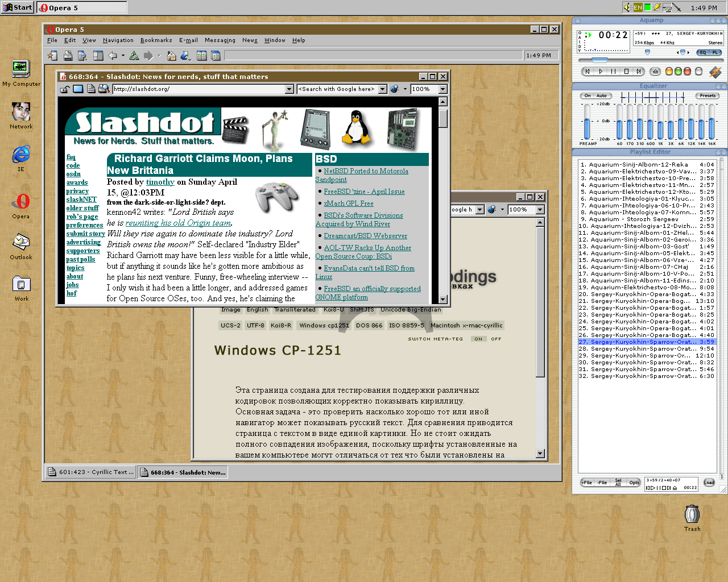Turn meta-tag switch OFF in Cyrillic page
728x582 pixels.
click(497, 339)
